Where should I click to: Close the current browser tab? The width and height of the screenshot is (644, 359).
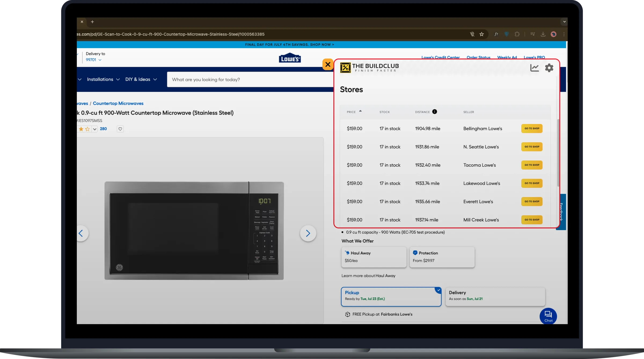pyautogui.click(x=82, y=22)
